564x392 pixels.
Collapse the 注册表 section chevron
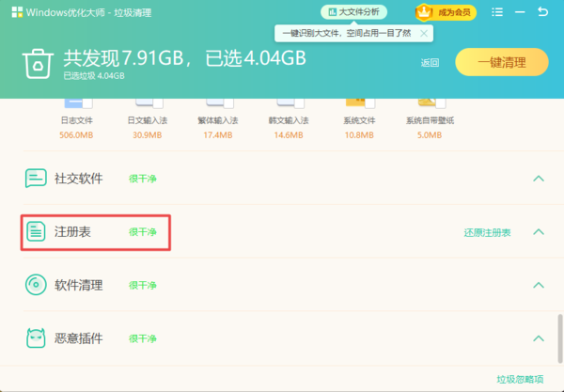click(x=539, y=231)
